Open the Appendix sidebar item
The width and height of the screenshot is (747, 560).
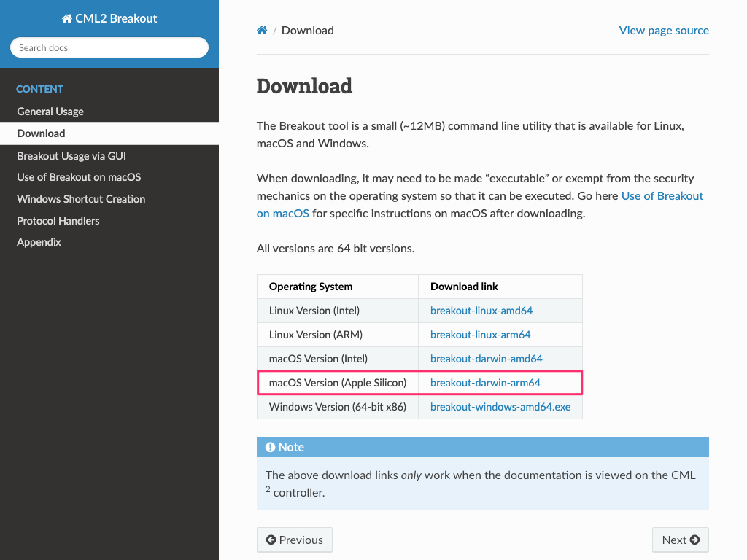[x=109, y=242]
